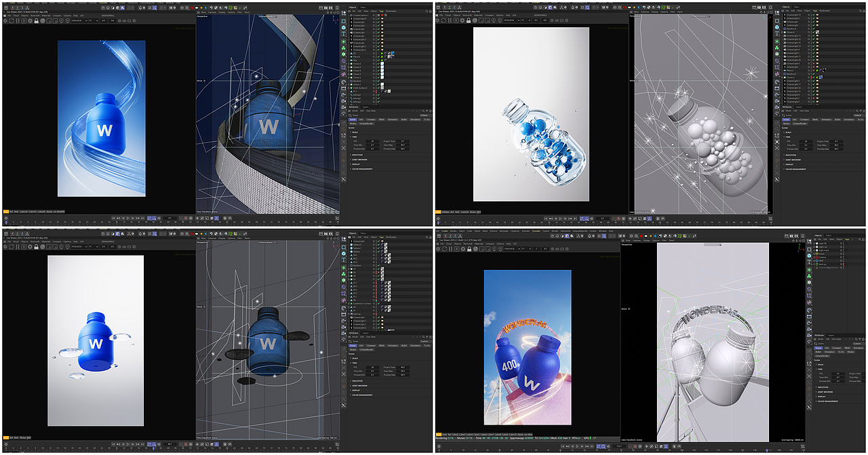Expand COLOR MANAGEMENT section in bottom-right Attributes
Image resolution: width=868 pixels, height=455 pixels.
(828, 401)
